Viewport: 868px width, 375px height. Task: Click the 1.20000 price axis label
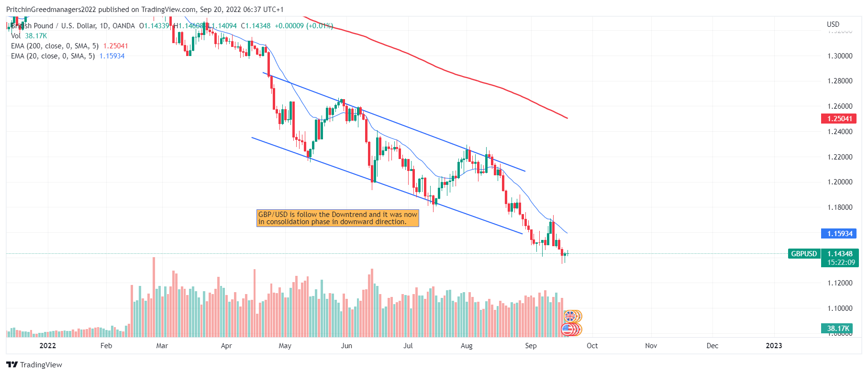click(840, 182)
